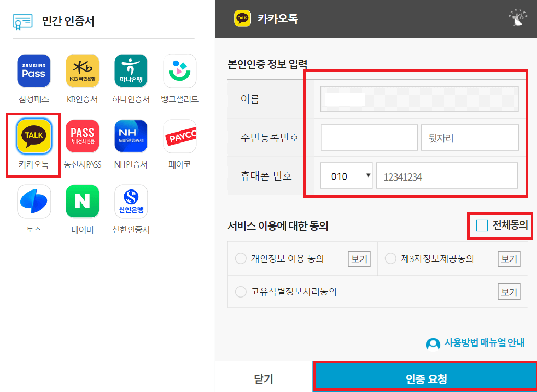
Task: Click the 토스 label text
Action: tap(34, 229)
